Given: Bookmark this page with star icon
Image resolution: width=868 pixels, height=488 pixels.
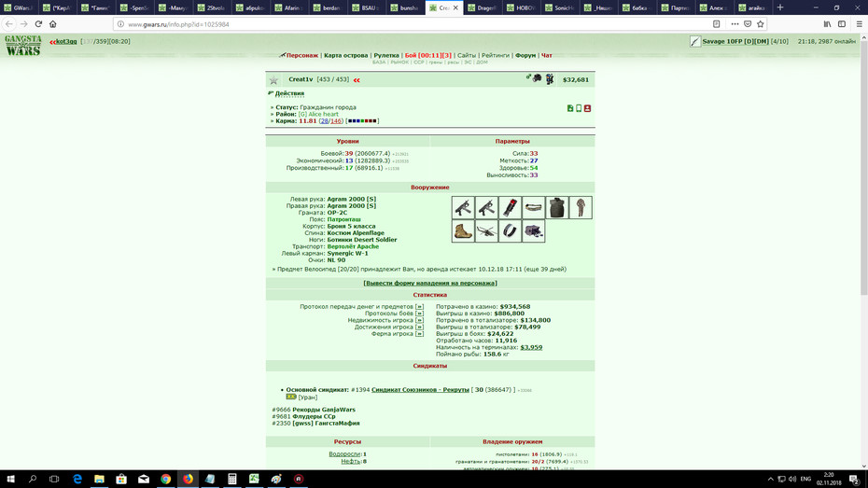Looking at the screenshot, I should (x=760, y=23).
